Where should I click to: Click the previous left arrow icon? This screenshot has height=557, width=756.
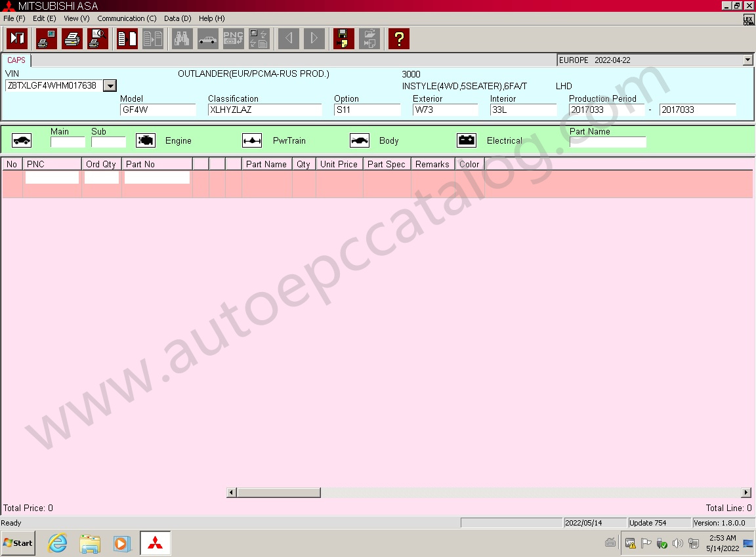289,39
